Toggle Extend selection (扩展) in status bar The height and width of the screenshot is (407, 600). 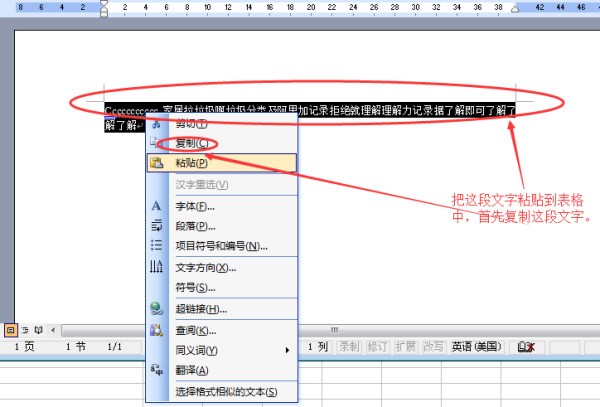(x=405, y=346)
